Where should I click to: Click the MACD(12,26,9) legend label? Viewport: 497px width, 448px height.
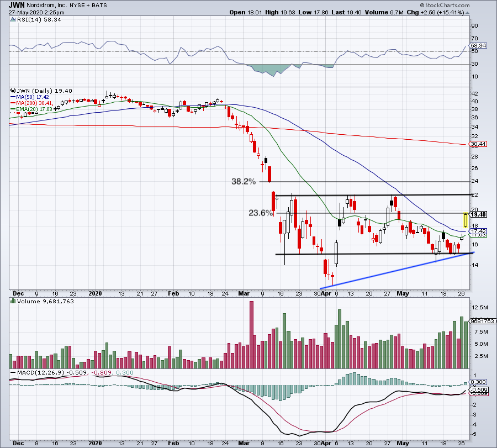coord(40,372)
